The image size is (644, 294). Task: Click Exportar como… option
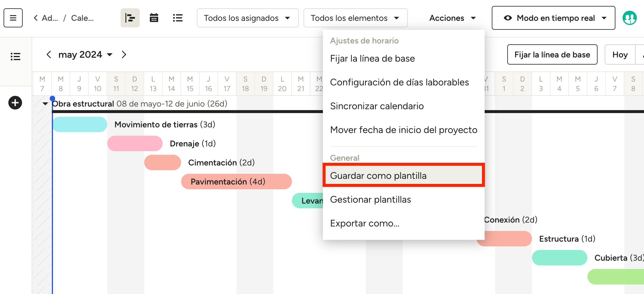[x=365, y=223]
